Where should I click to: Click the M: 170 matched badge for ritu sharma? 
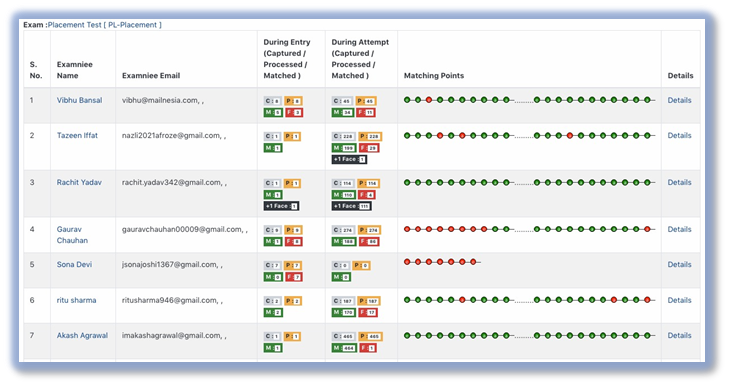click(344, 312)
